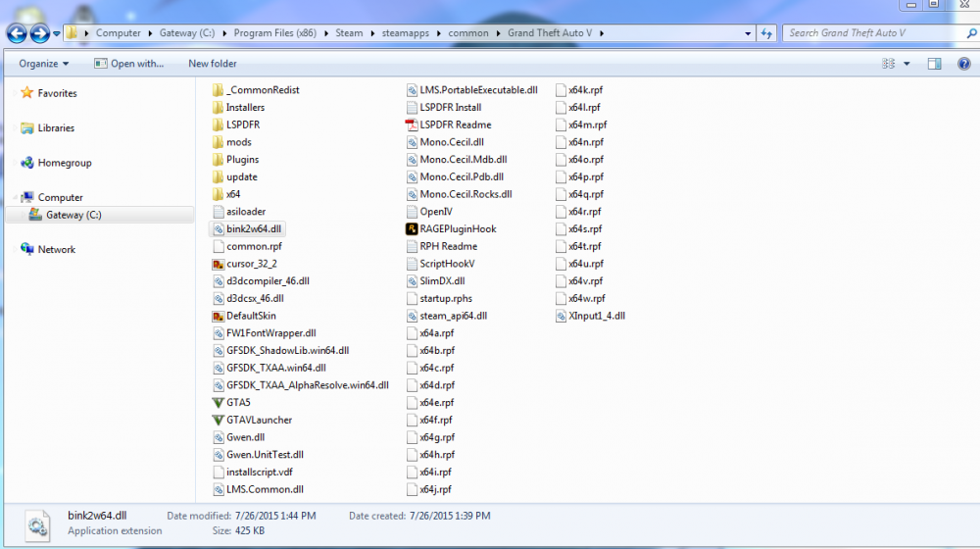This screenshot has width=980, height=549.
Task: Select the OpenIV file icon
Action: tap(412, 212)
